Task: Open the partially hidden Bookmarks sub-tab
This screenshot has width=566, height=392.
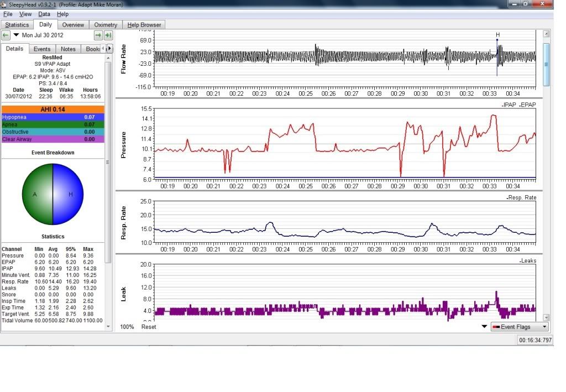Action: click(x=92, y=49)
